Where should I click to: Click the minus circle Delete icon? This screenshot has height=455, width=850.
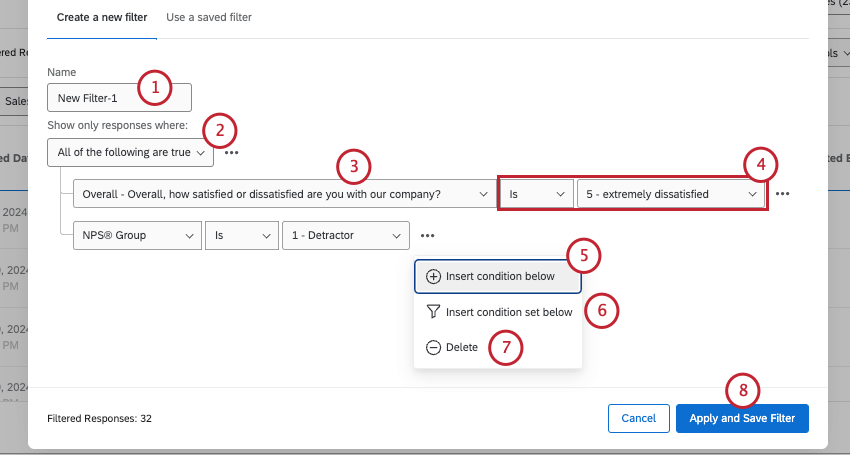click(x=433, y=347)
